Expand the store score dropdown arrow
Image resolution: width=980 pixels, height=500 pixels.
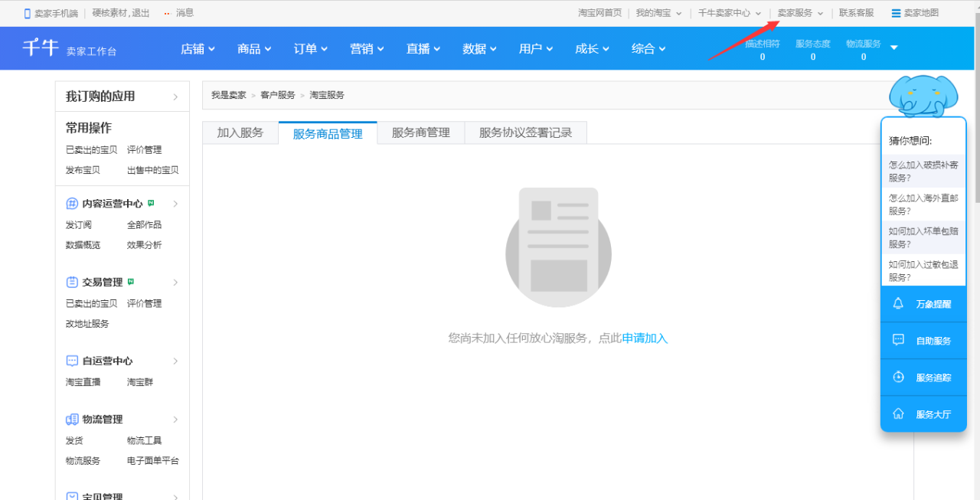tap(893, 47)
